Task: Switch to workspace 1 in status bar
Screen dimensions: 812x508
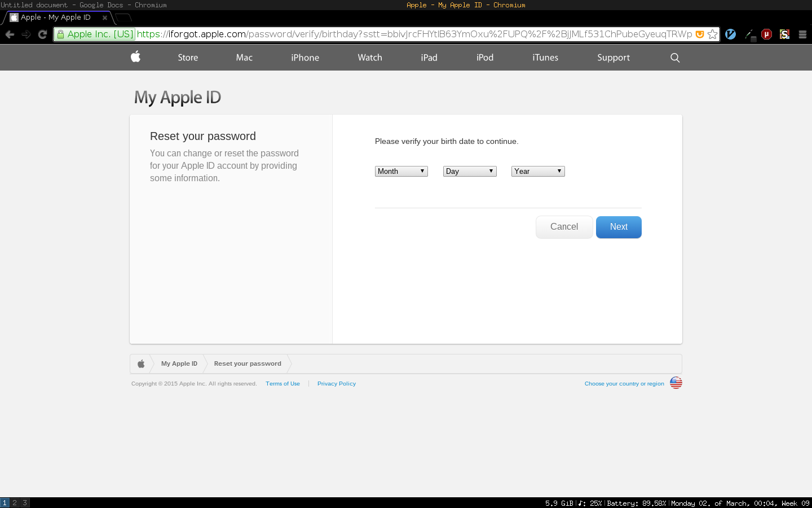Action: tap(5, 503)
